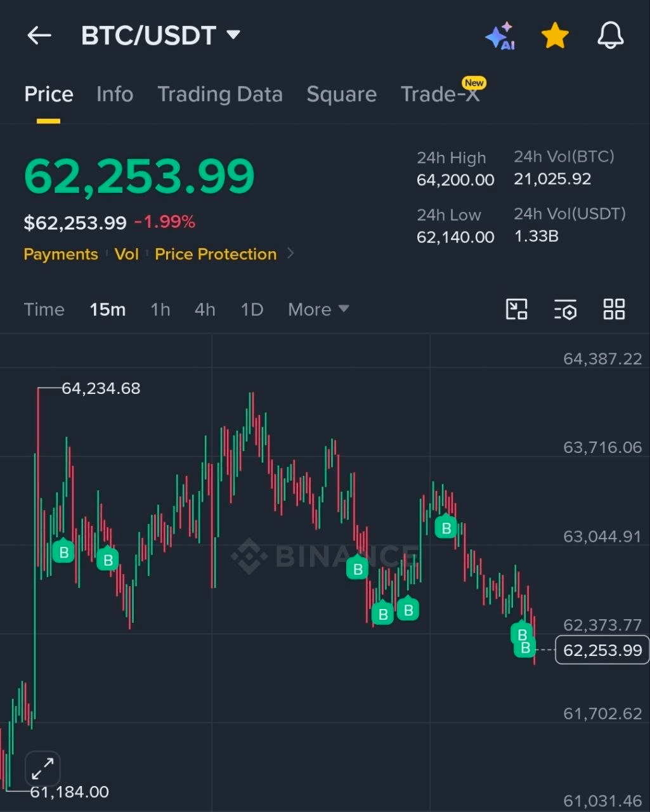Tap the Vol tag link
This screenshot has width=650, height=812.
126,254
